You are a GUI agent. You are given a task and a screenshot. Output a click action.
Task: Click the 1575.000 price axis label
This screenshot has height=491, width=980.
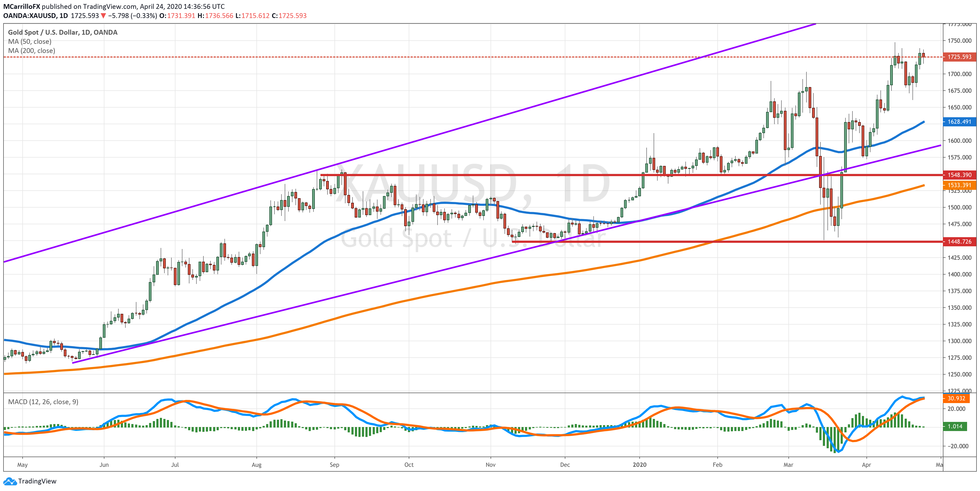[x=960, y=157]
